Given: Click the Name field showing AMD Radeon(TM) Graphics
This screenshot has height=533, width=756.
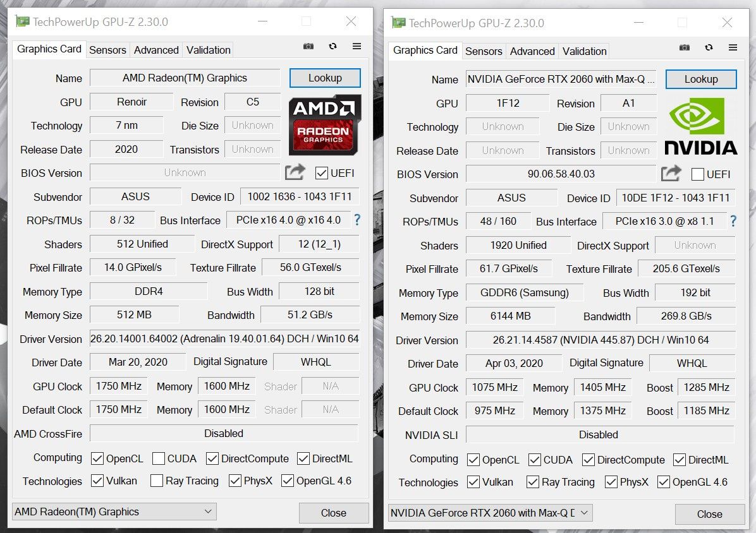Looking at the screenshot, I should click(x=185, y=78).
